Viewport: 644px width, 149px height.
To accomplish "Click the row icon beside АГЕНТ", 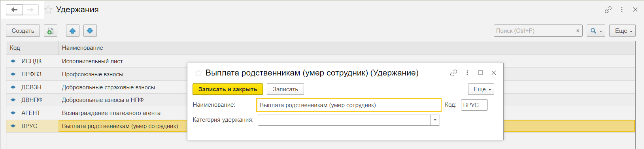I will point(13,113).
